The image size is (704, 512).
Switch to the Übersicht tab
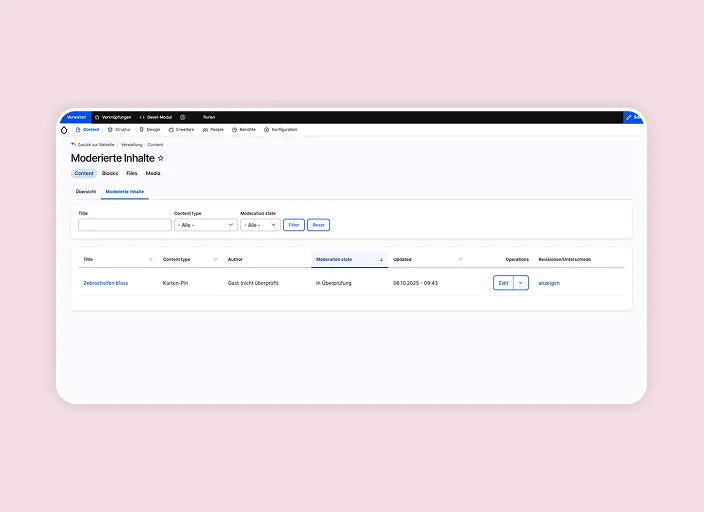coord(86,191)
